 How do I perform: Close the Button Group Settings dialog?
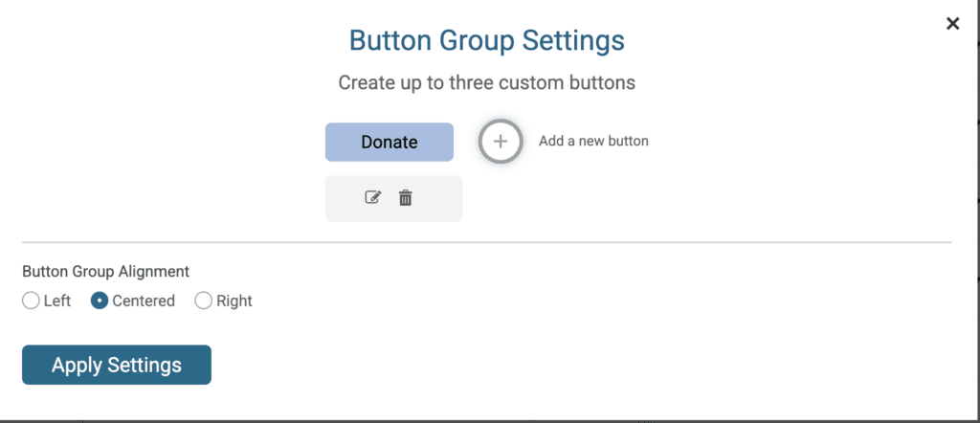click(952, 24)
